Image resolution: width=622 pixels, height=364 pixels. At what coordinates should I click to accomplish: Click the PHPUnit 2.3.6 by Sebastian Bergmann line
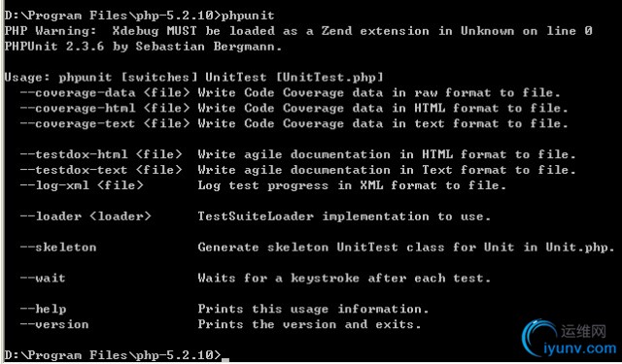tap(143, 47)
